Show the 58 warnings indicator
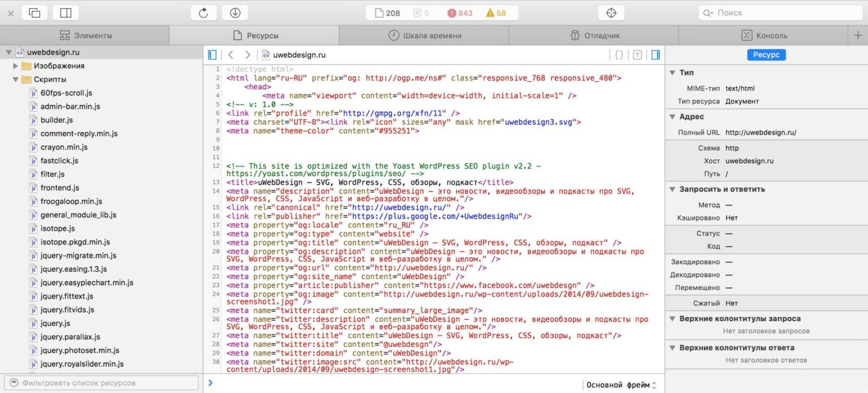Viewport: 868px width, 393px height. point(496,13)
